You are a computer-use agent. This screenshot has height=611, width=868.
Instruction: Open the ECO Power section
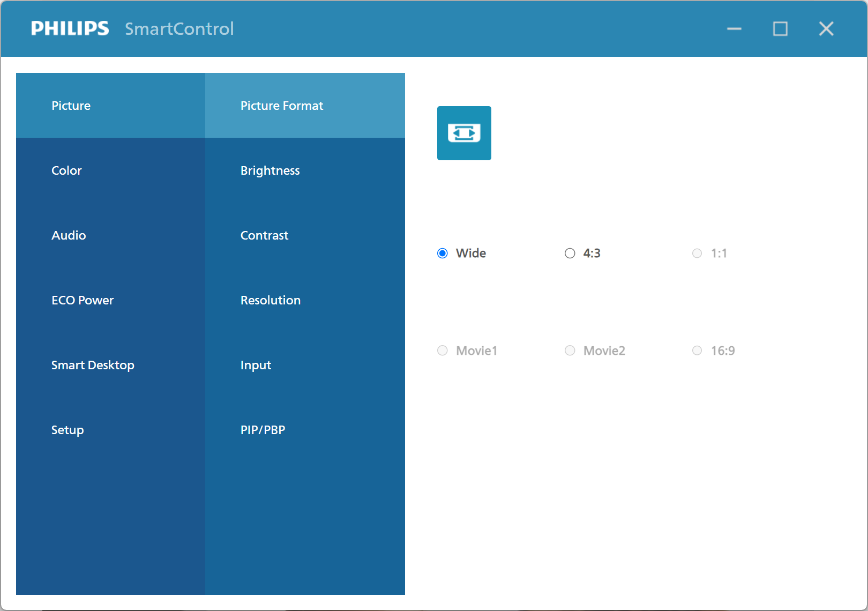pyautogui.click(x=110, y=300)
